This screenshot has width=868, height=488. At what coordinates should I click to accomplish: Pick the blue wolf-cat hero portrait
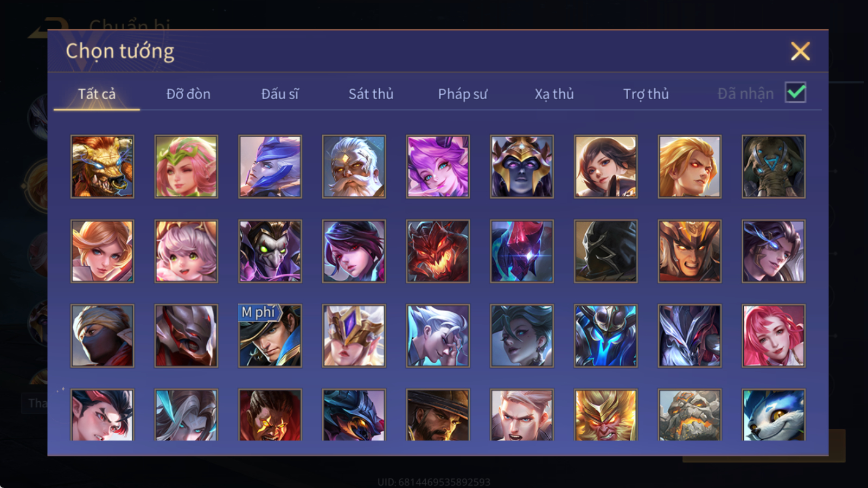(774, 414)
